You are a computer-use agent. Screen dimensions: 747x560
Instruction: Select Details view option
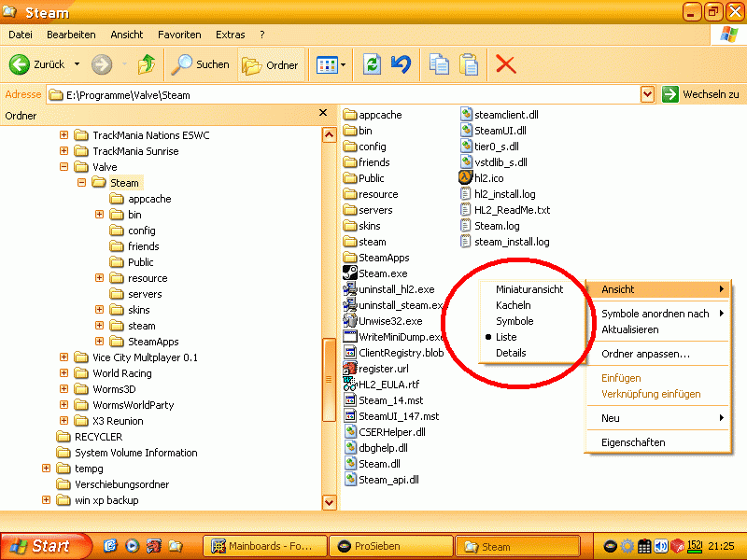511,353
